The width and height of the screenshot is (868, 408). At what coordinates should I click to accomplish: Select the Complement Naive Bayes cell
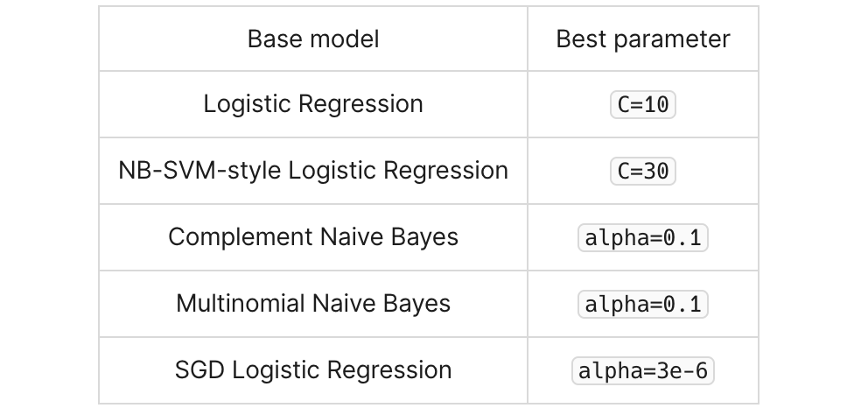pyautogui.click(x=313, y=237)
